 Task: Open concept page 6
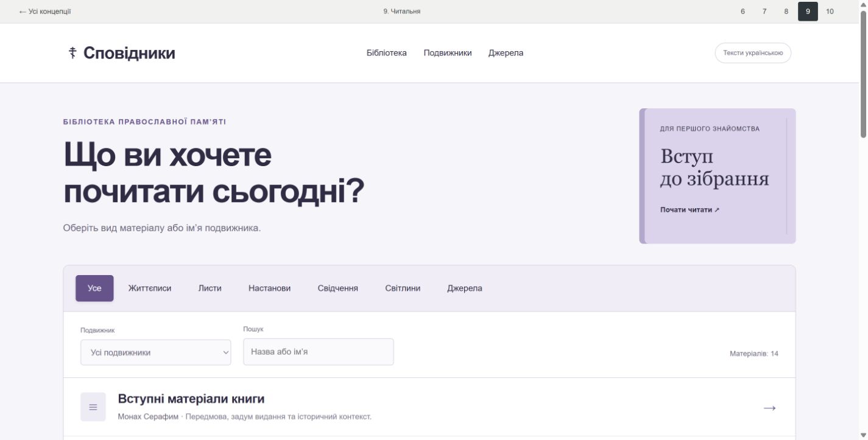743,12
